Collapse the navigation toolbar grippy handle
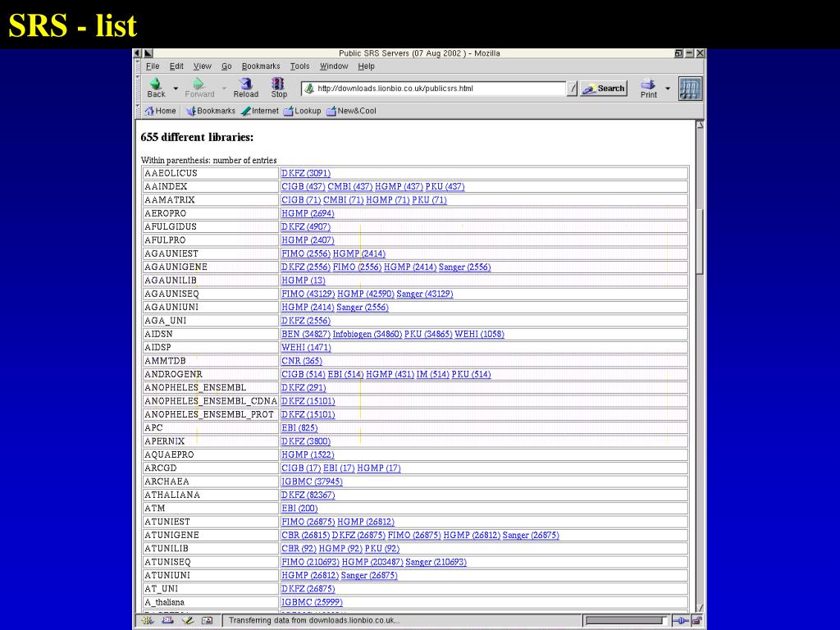 point(137,88)
